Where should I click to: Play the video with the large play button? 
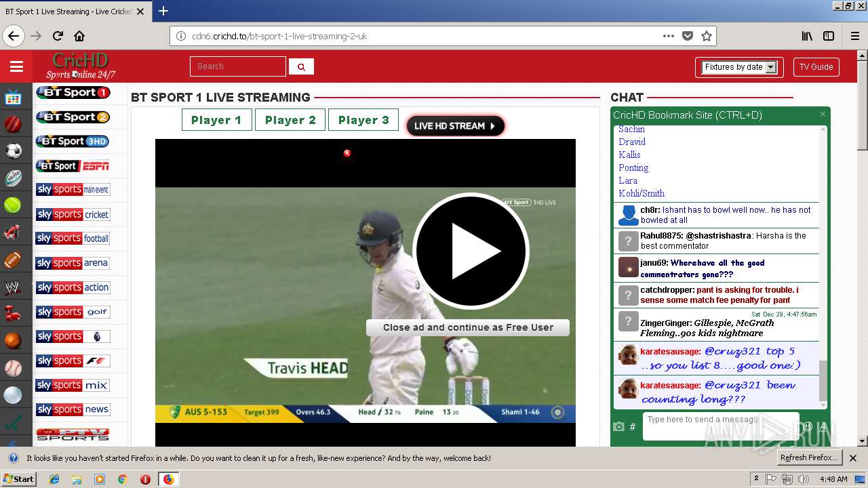(x=471, y=251)
